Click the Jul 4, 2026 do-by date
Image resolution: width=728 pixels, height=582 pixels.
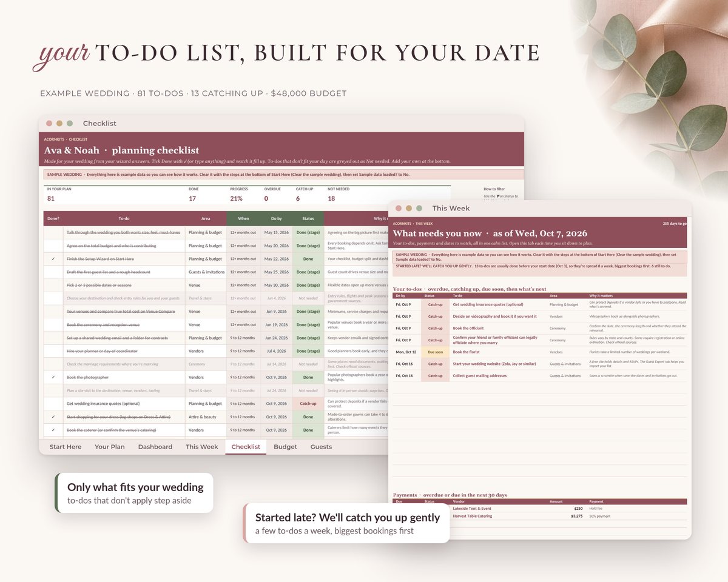(x=276, y=351)
